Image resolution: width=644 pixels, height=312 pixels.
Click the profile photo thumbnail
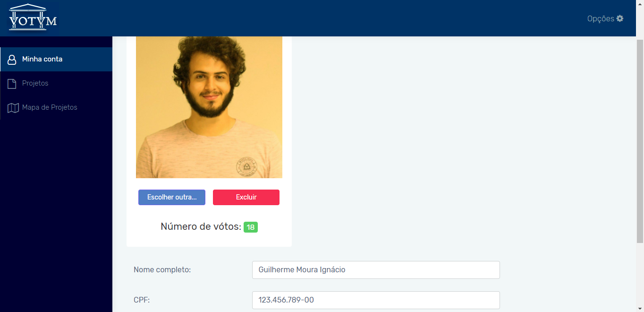click(x=209, y=107)
